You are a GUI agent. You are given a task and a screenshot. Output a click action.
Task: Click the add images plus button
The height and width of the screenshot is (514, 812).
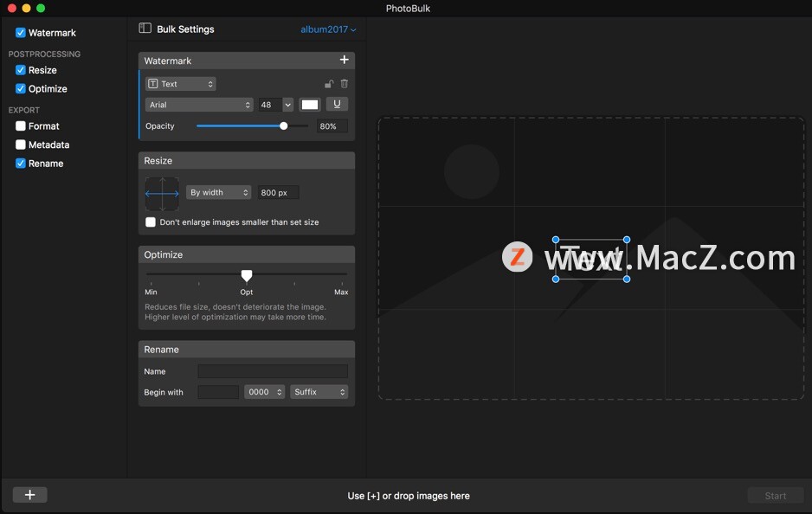coord(29,495)
